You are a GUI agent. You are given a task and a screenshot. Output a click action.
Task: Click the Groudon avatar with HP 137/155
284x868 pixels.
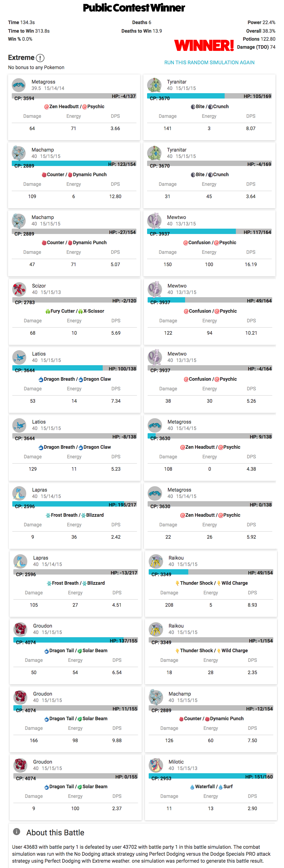click(20, 629)
